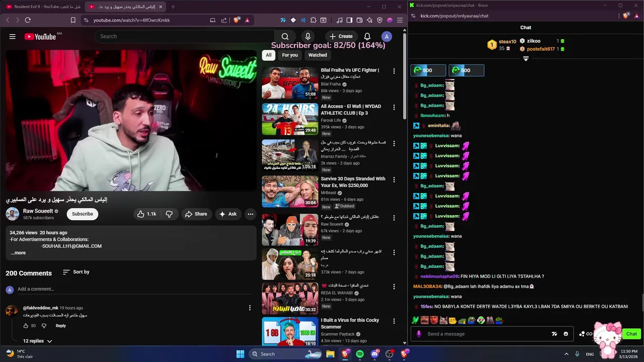Show hidden icons in the system tray
The image size is (644, 362).
point(566,354)
